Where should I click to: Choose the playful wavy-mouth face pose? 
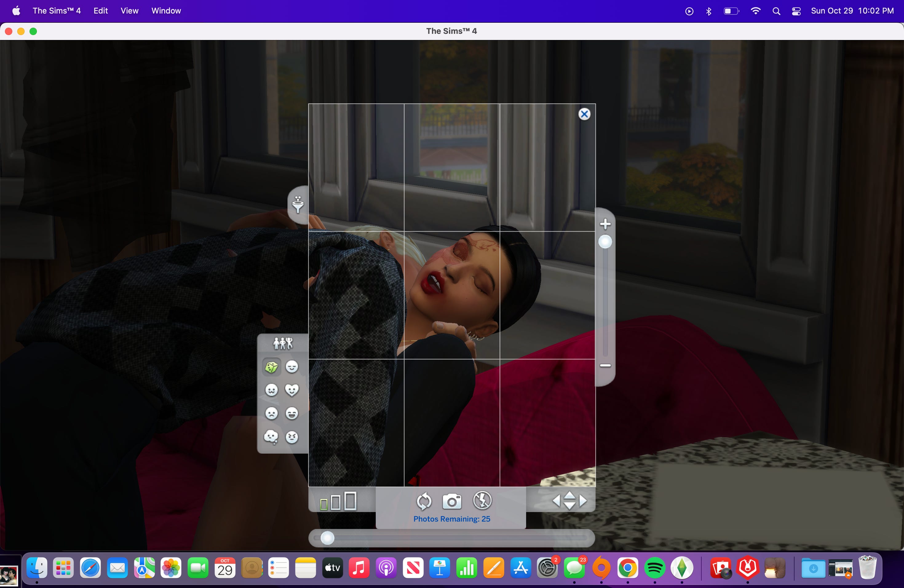271,390
